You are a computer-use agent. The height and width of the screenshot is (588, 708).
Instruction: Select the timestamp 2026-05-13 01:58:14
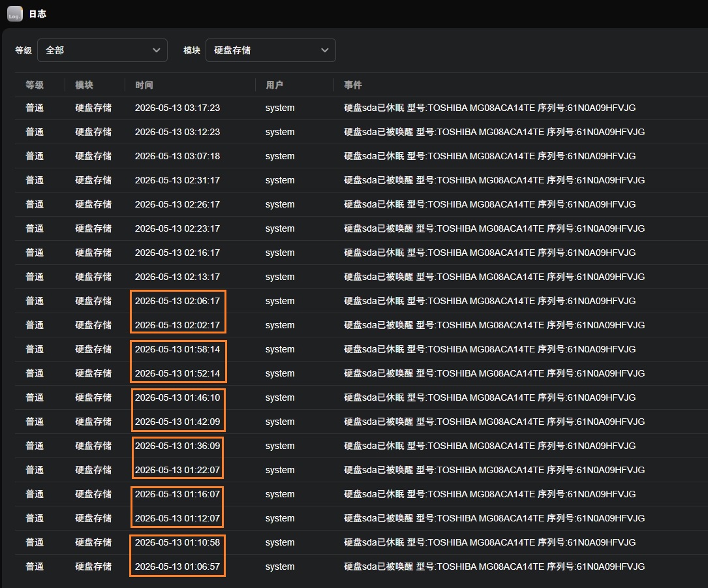click(x=177, y=350)
